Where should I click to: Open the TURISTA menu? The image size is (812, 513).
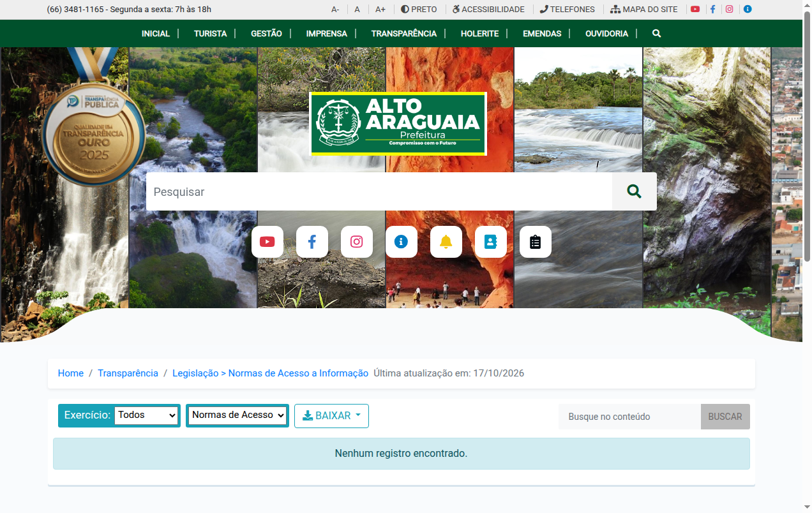pos(211,33)
